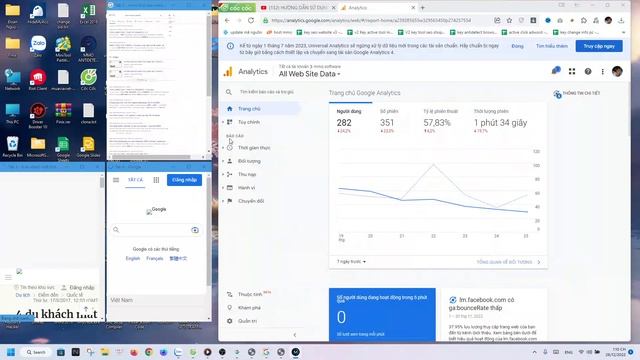This screenshot has width=640, height=360.
Task: Open browser downloads arrow icon
Action: [x=621, y=20]
